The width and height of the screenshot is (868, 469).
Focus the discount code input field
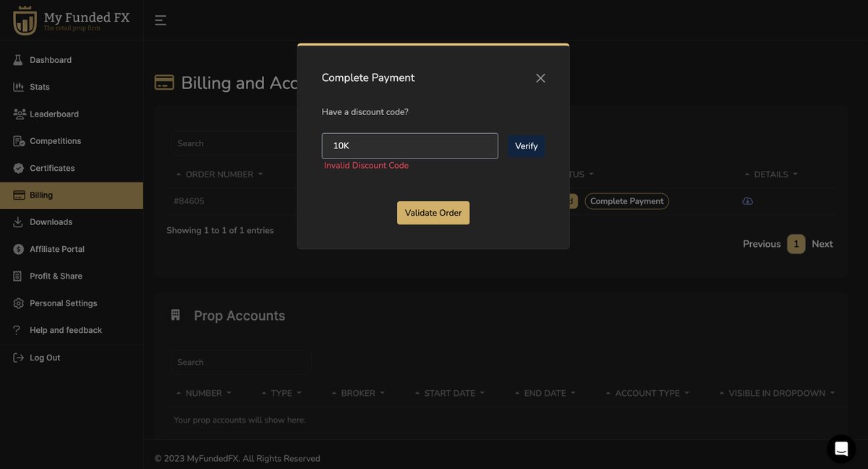pos(410,146)
